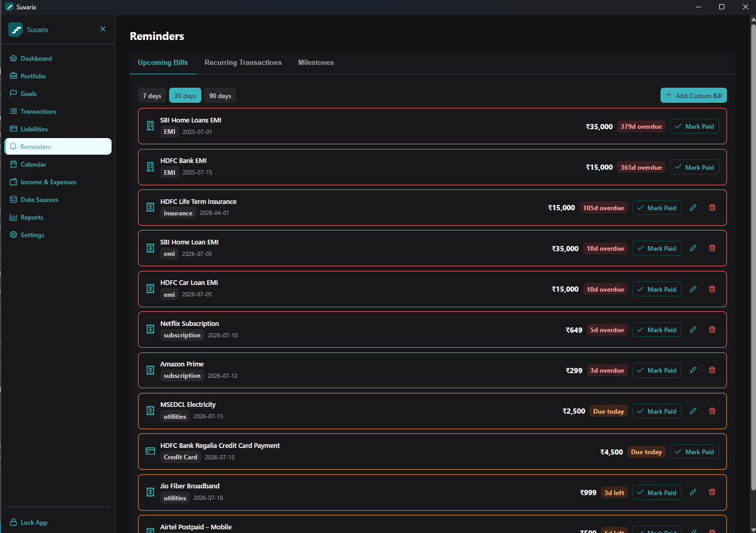The image size is (756, 533).
Task: Mark SBI Home Loans EMI as paid
Action: 694,126
